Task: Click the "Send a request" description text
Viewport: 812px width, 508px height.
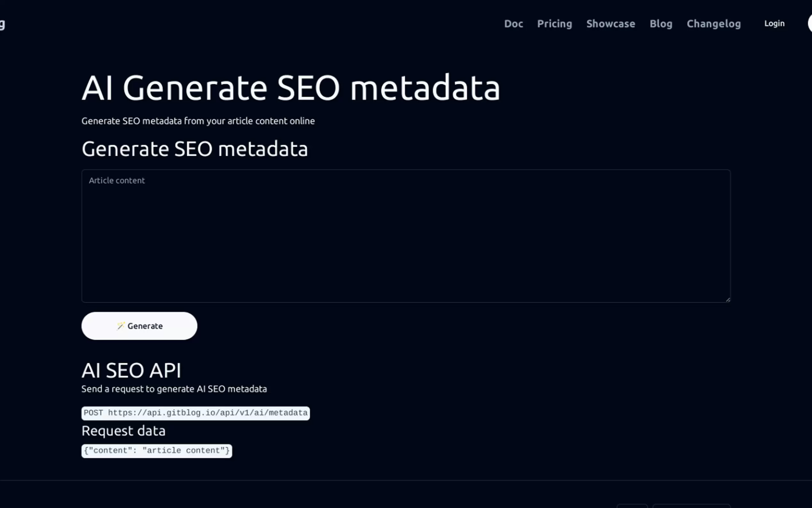Action: point(174,389)
